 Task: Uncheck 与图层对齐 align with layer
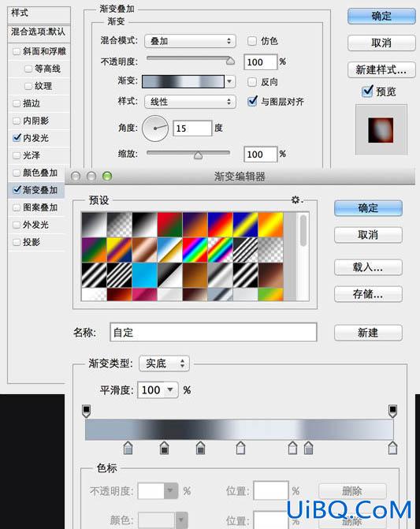[x=252, y=101]
